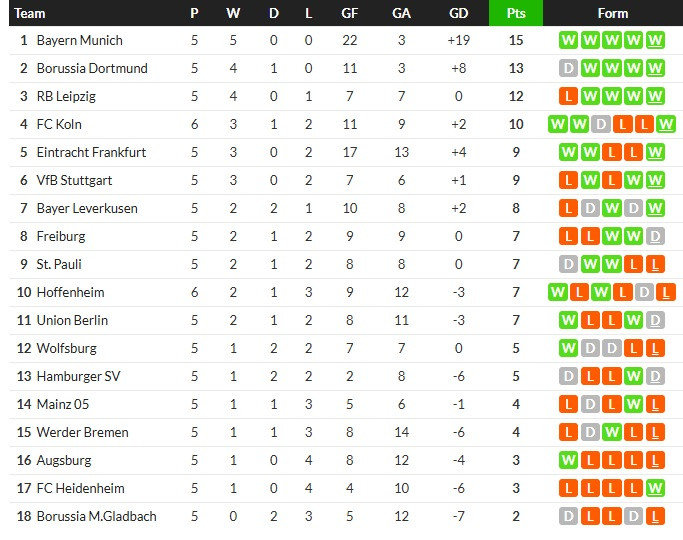Click the Team column header

(30, 13)
